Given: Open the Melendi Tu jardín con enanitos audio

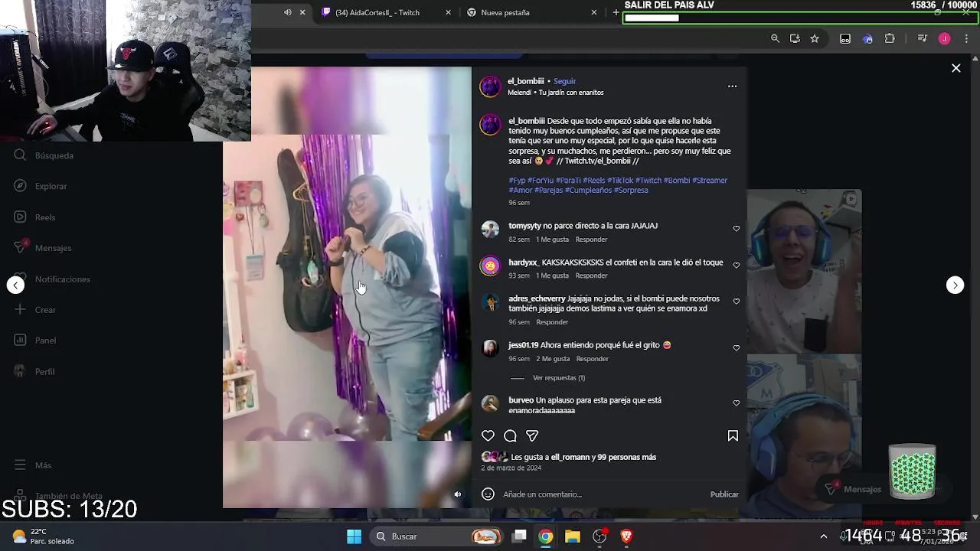Looking at the screenshot, I should pos(555,93).
